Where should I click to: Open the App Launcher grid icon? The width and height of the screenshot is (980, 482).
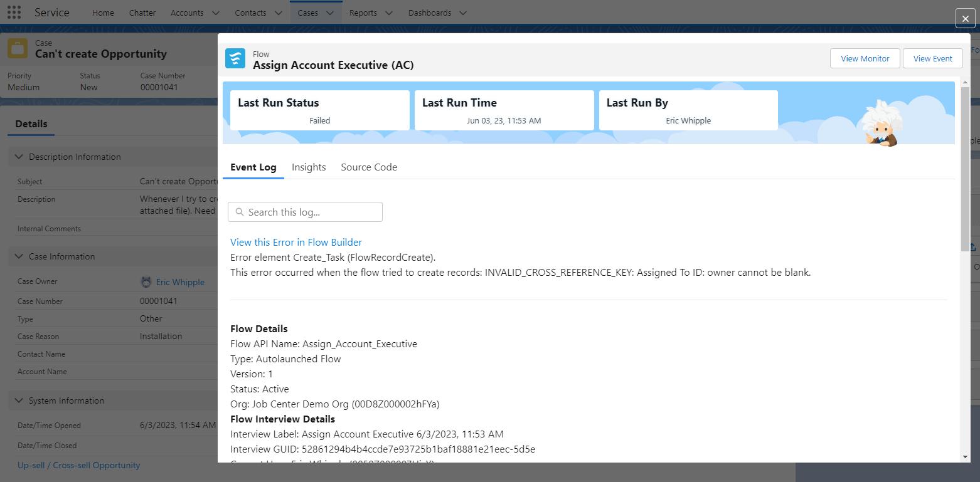(14, 13)
